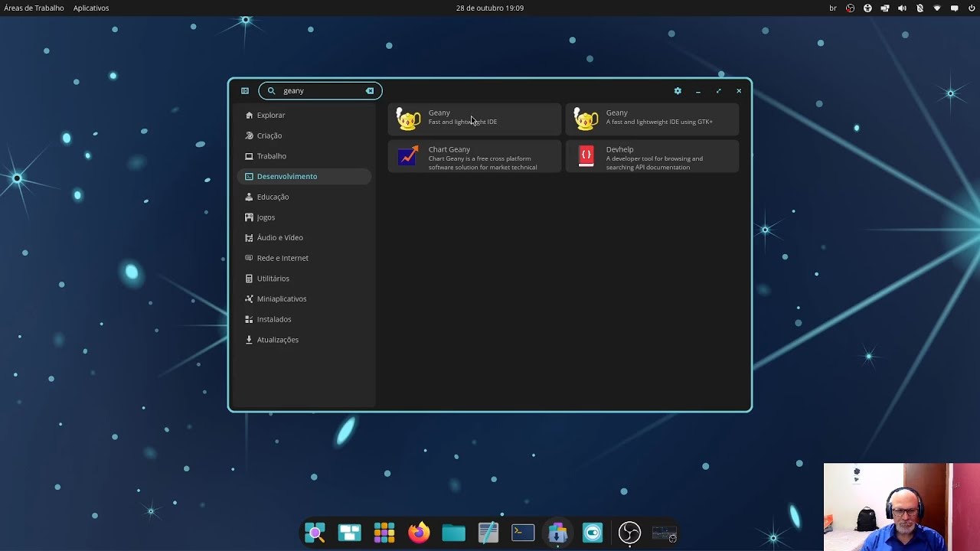Image resolution: width=980 pixels, height=551 pixels.
Task: Click the app center icon in the dock
Action: click(x=557, y=533)
